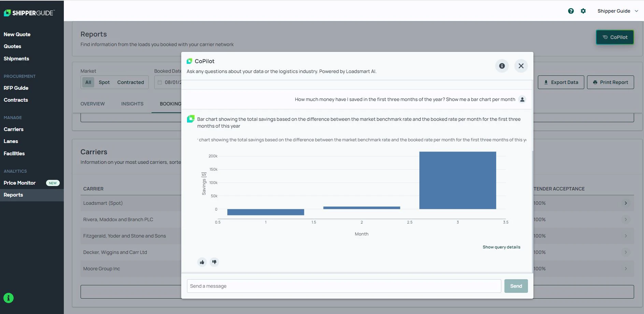
Task: Open the Shipper Guide account dropdown
Action: tap(617, 11)
